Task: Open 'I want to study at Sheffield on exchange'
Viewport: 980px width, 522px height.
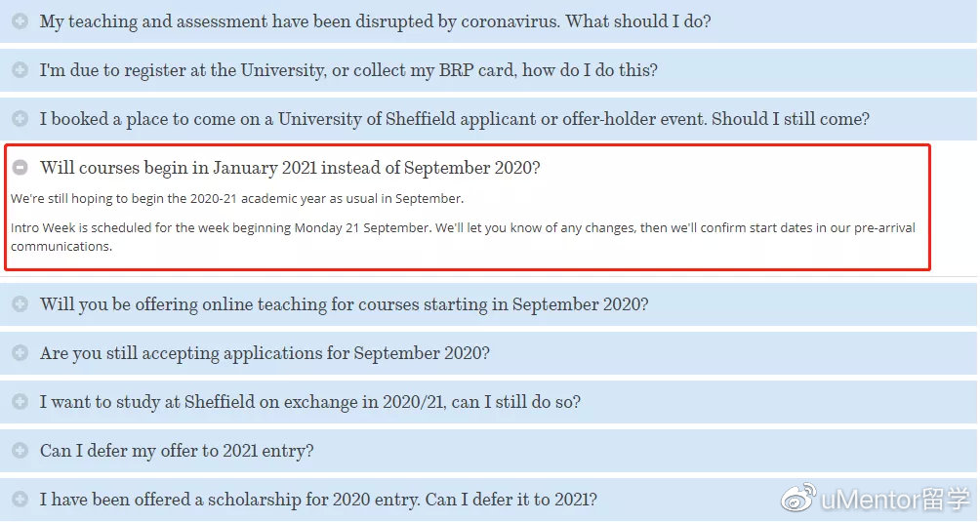Action: click(x=488, y=401)
